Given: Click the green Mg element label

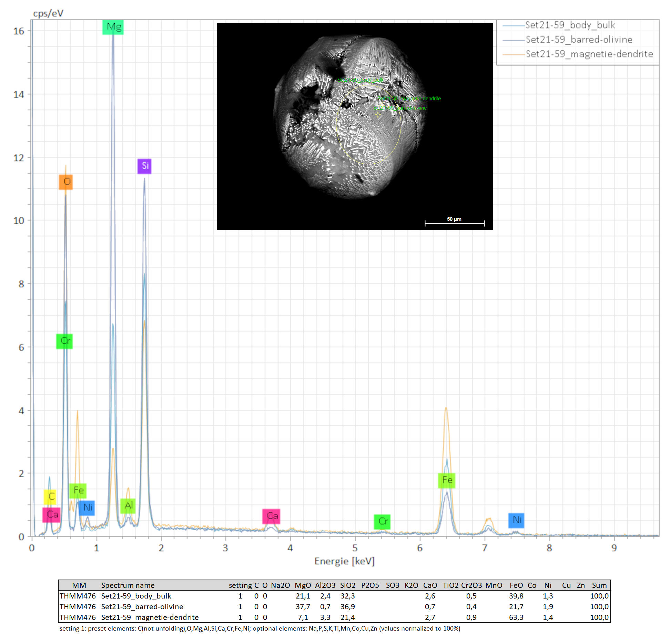Looking at the screenshot, I should pyautogui.click(x=113, y=27).
